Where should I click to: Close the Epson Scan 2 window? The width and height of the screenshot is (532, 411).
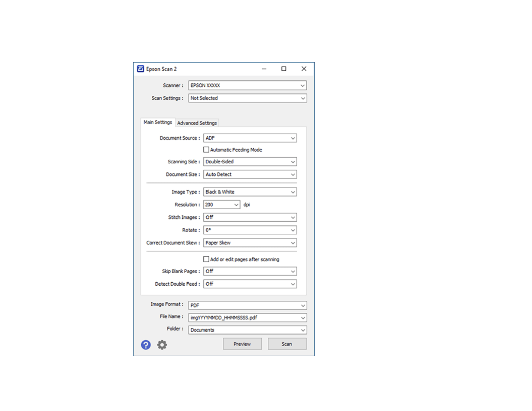tap(304, 69)
